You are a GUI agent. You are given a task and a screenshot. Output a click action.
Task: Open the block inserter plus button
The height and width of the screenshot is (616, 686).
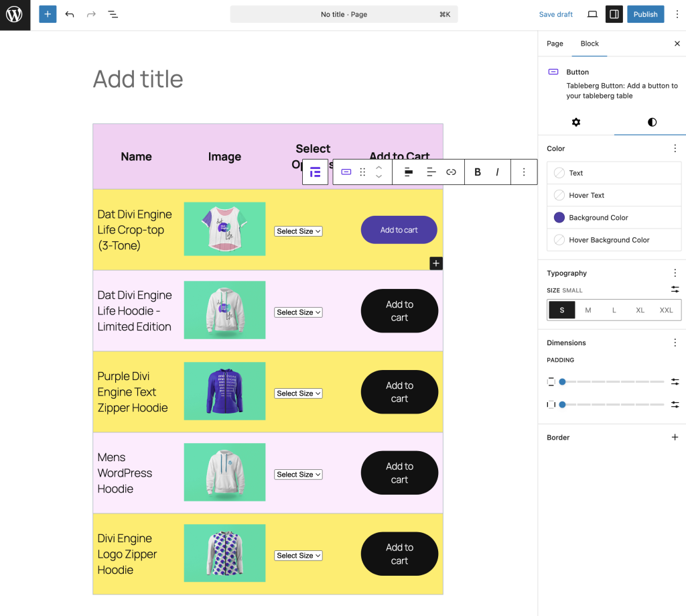(48, 15)
